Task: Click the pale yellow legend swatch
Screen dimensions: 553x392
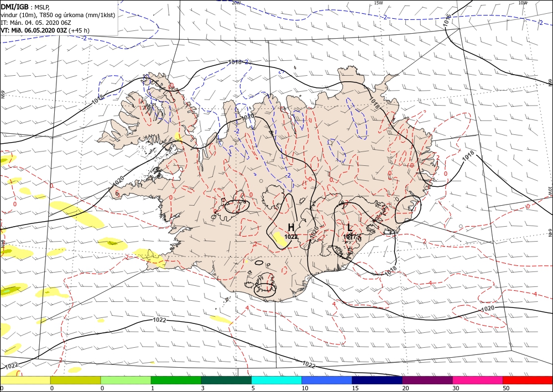Action: click(x=25, y=380)
